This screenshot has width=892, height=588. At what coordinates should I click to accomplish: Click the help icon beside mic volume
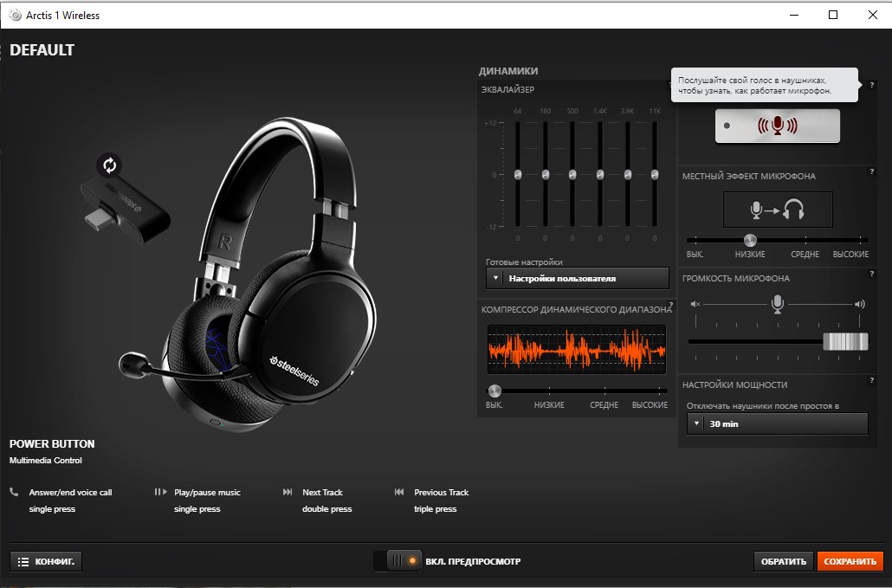(871, 275)
